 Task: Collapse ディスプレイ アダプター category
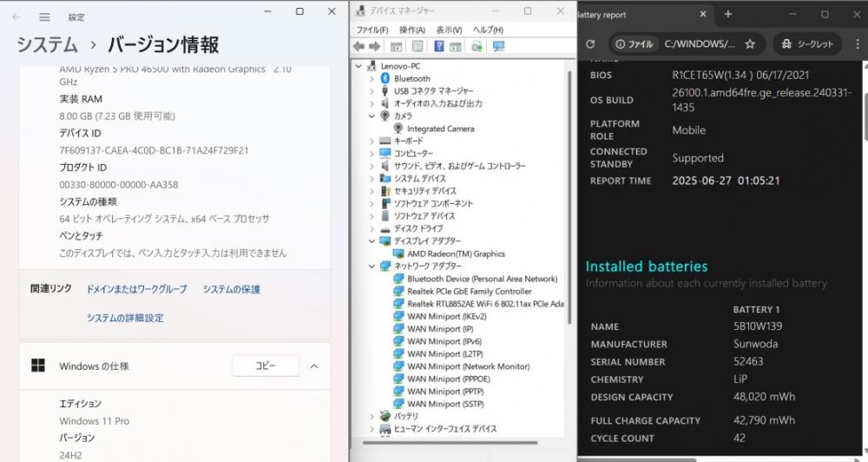tap(372, 241)
